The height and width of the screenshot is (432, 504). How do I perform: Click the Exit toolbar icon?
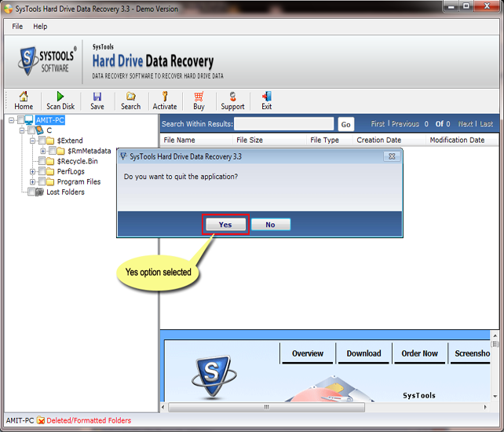tap(266, 101)
